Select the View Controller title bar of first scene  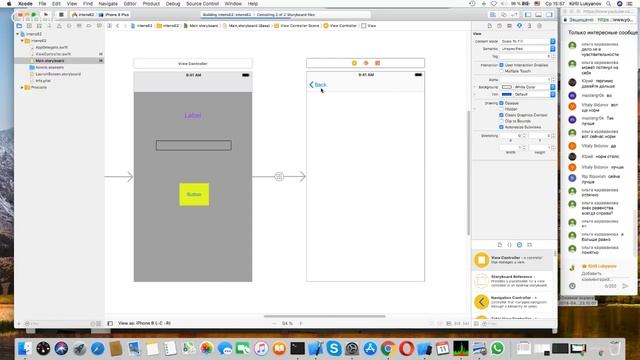pos(193,64)
